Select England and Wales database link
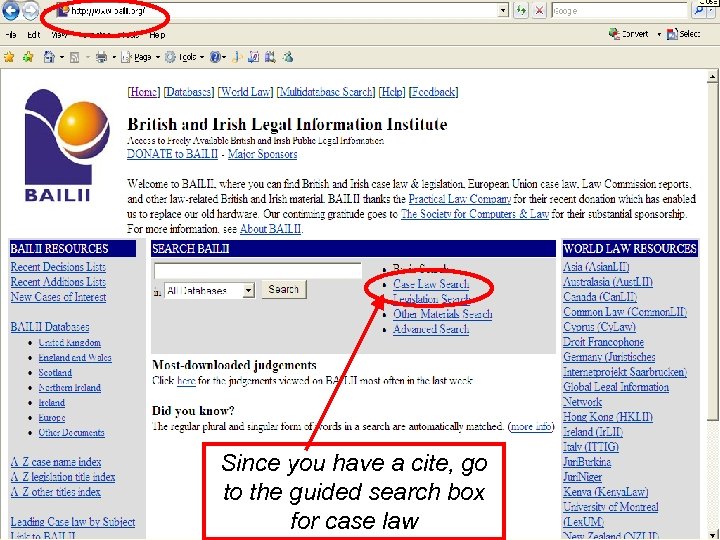Viewport: 720px width, 540px height. 75,358
